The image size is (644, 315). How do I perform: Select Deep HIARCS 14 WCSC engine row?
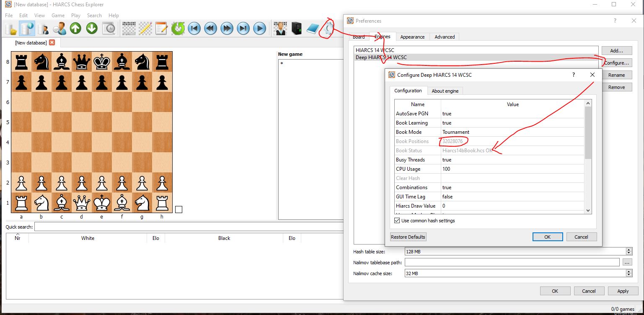click(476, 57)
